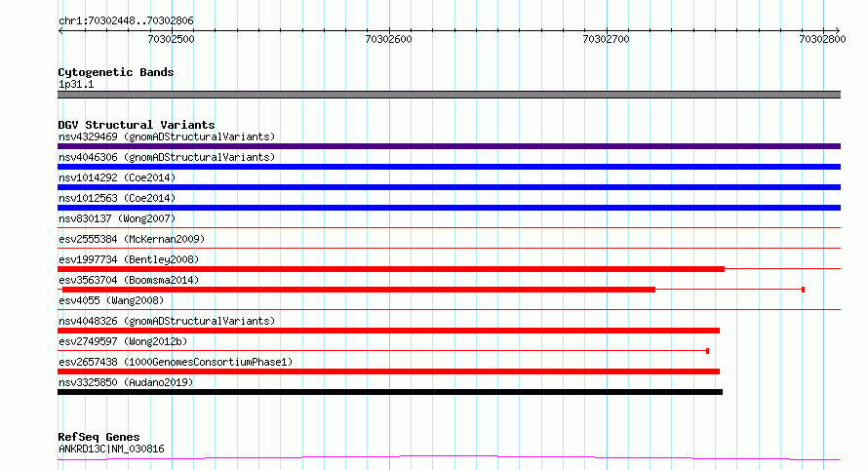
Task: Click the purple nsv4329469 variant bar
Action: tap(449, 146)
